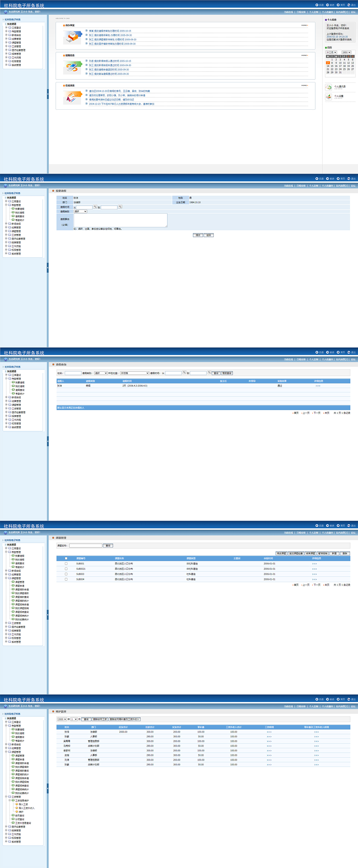Image resolution: width=358 pixels, height=868 pixels.
Task: Open the 所在处室 department dropdown
Action: tap(134, 373)
